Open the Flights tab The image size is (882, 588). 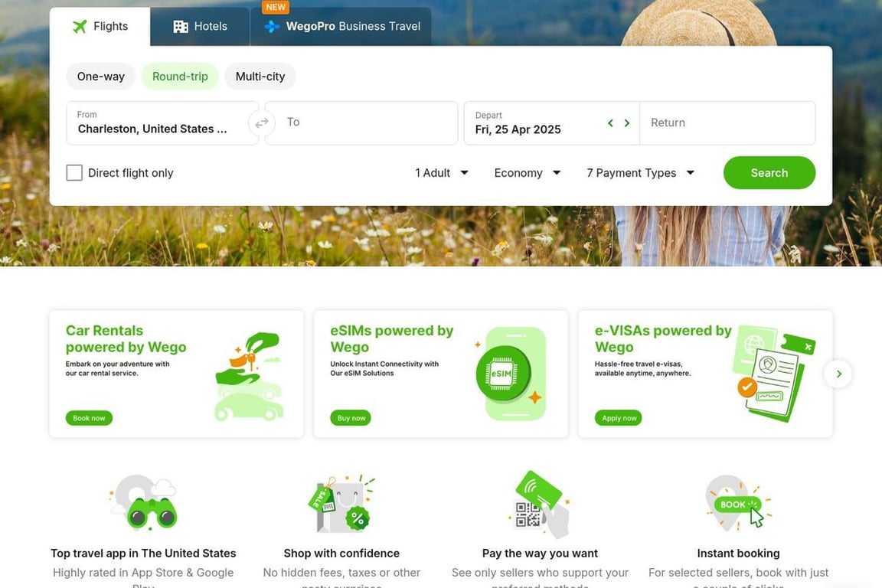coord(100,27)
